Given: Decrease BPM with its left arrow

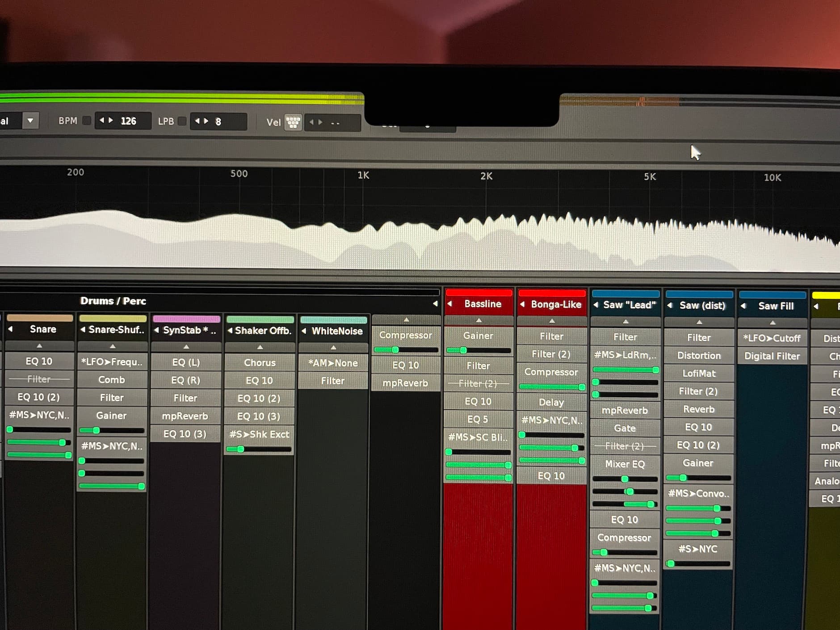Looking at the screenshot, I should pos(101,120).
